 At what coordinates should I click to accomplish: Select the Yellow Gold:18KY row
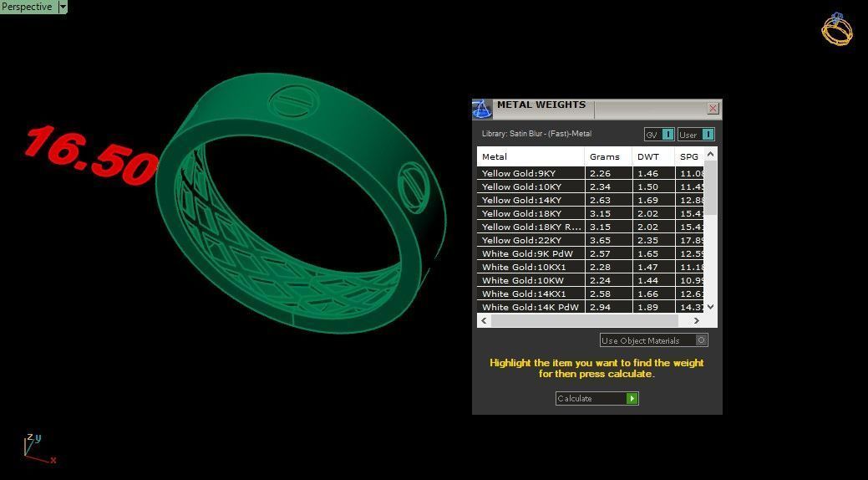pos(590,213)
